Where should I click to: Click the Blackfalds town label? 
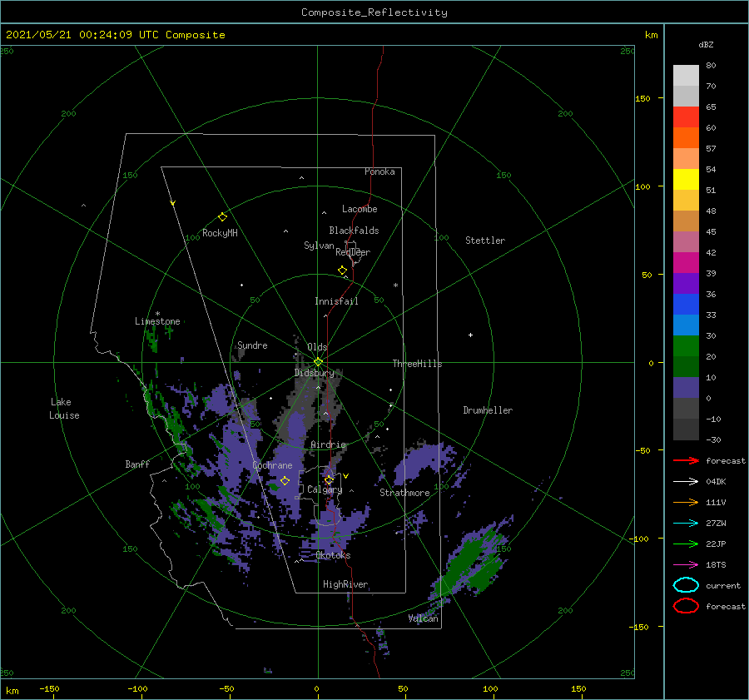[x=354, y=231]
